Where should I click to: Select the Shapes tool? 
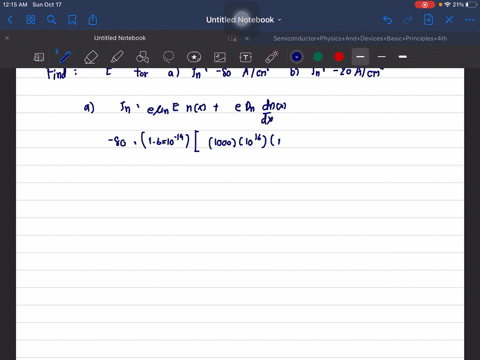[x=142, y=57]
